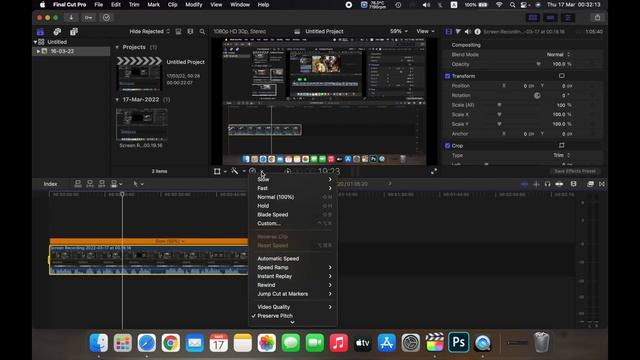
Task: Toggle audio skimming in timeline
Action: click(x=536, y=184)
